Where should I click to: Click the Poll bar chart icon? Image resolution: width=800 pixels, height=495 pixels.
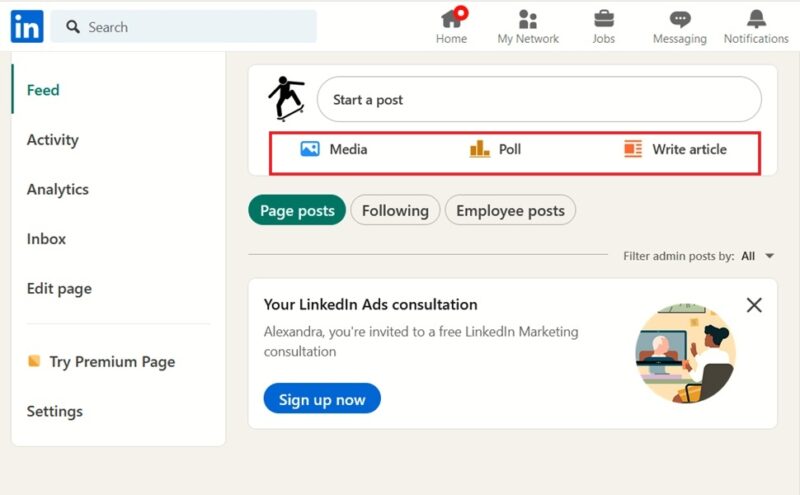click(479, 149)
